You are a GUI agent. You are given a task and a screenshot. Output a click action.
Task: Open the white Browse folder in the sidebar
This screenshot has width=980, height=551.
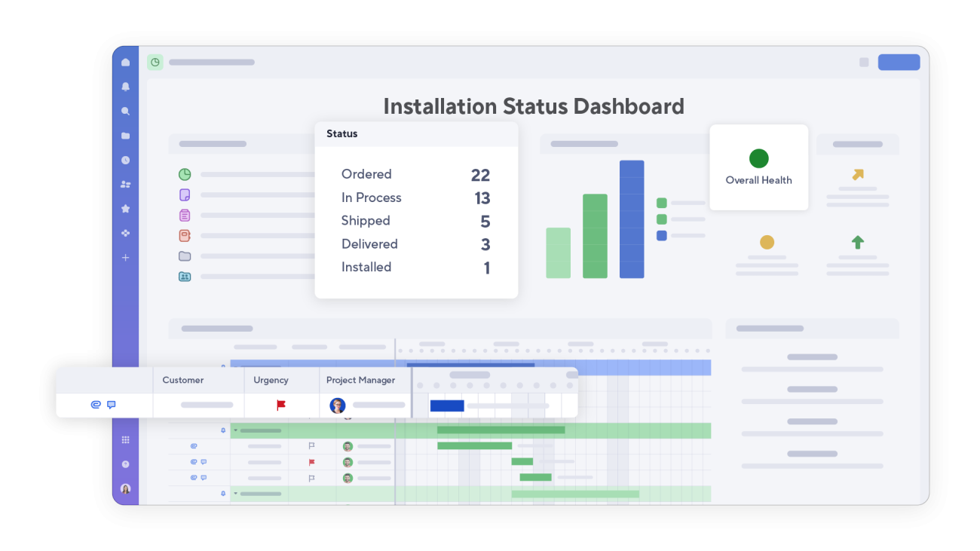[125, 136]
